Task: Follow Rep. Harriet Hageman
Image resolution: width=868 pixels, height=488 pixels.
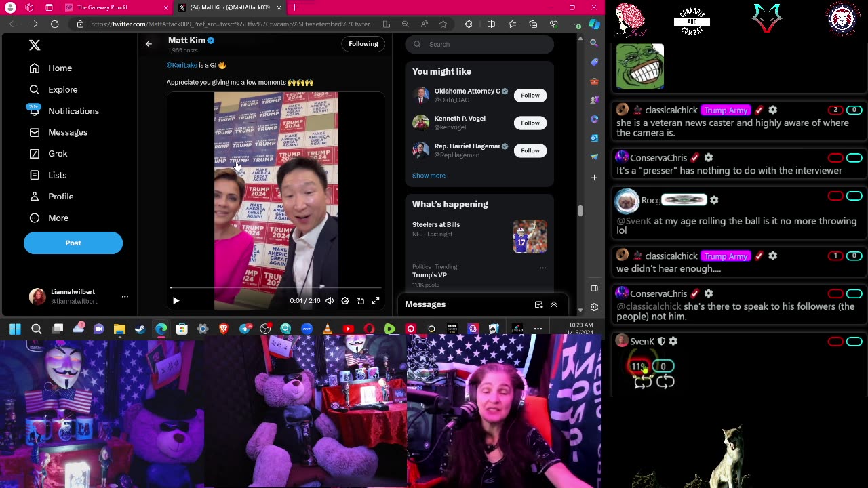Action: coord(530,151)
